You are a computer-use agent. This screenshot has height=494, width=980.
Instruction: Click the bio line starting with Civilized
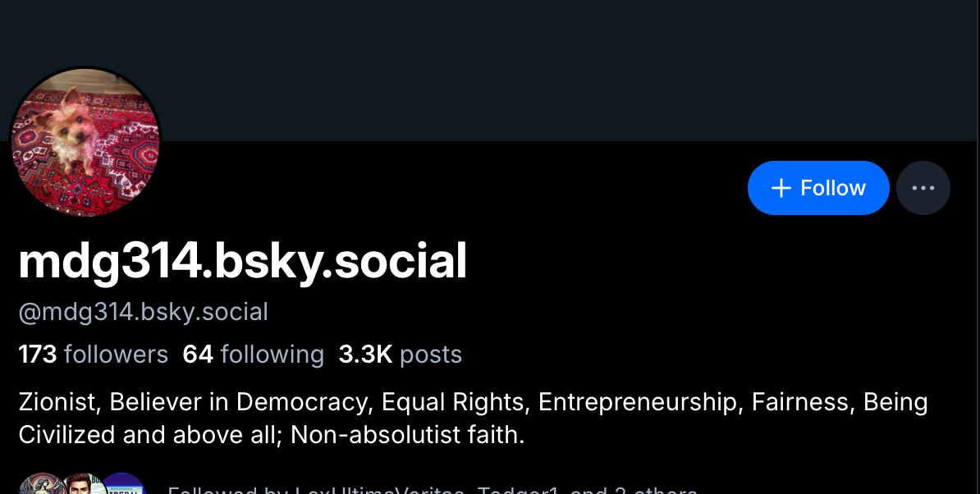271,434
